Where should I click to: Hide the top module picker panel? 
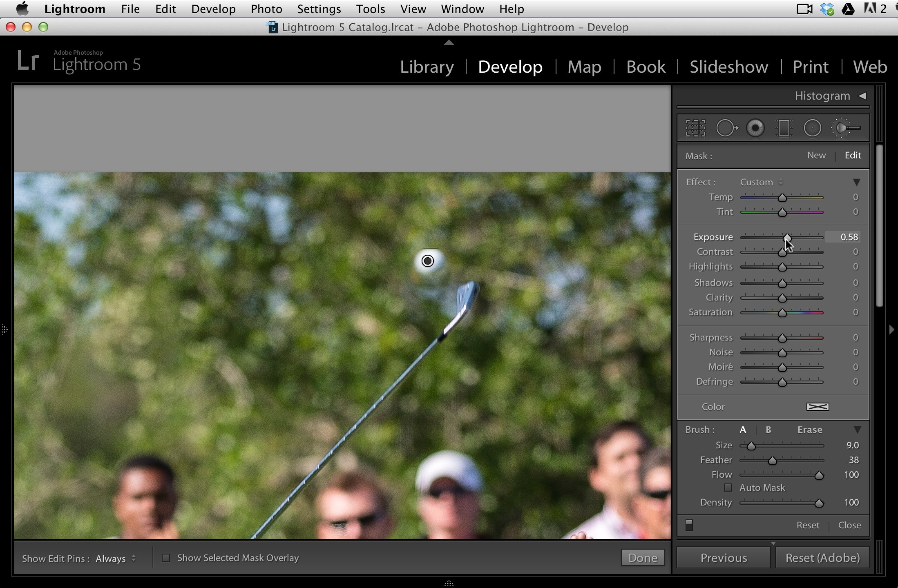tap(449, 42)
